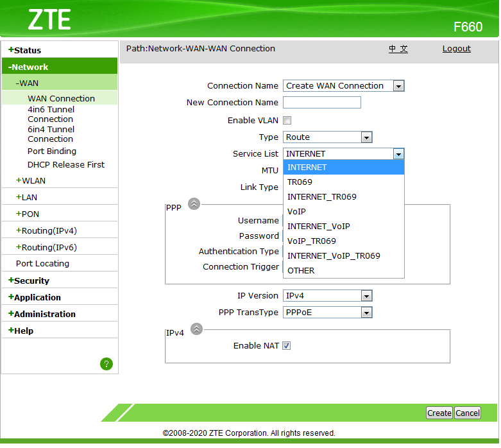501x448 pixels.
Task: Expand the Status menu
Action: coord(60,50)
